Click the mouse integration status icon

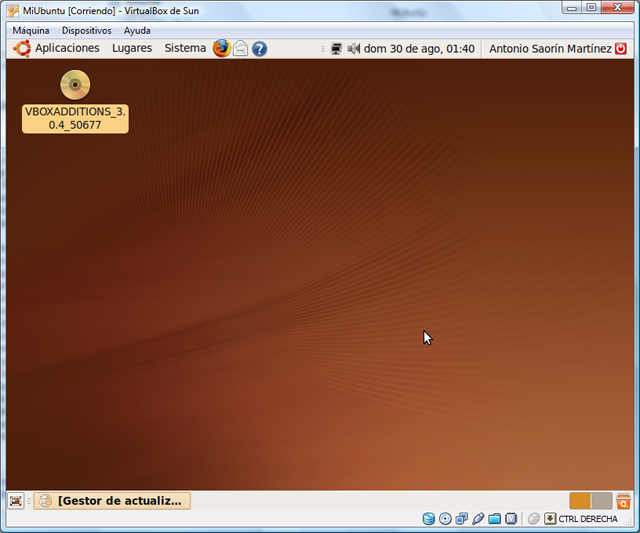pyautogui.click(x=534, y=519)
